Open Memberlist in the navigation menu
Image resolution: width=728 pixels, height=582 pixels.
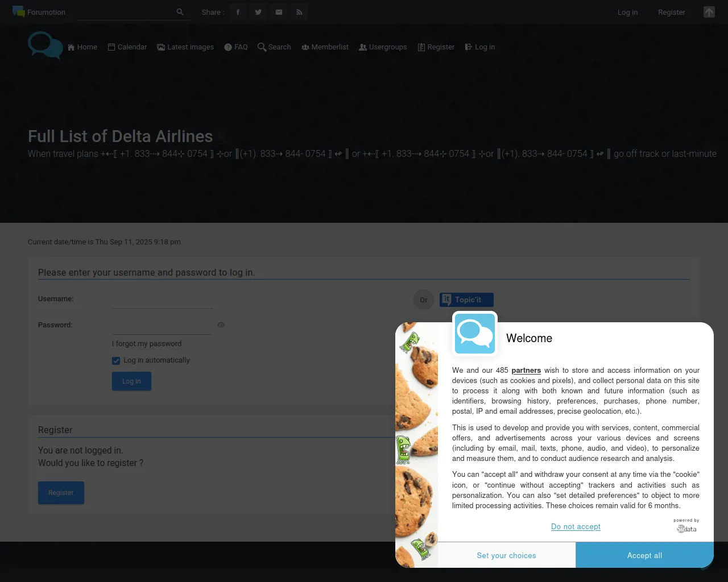coord(325,47)
